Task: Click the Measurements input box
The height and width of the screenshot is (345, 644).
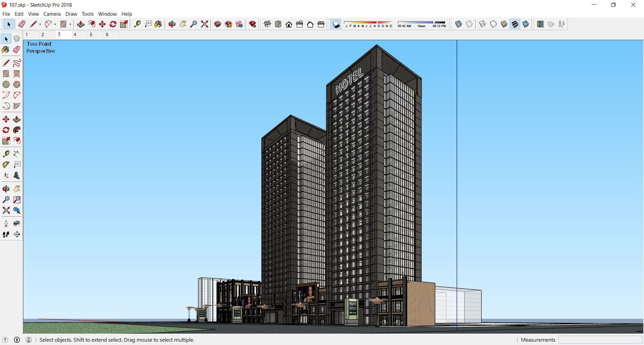Action: tap(600, 340)
